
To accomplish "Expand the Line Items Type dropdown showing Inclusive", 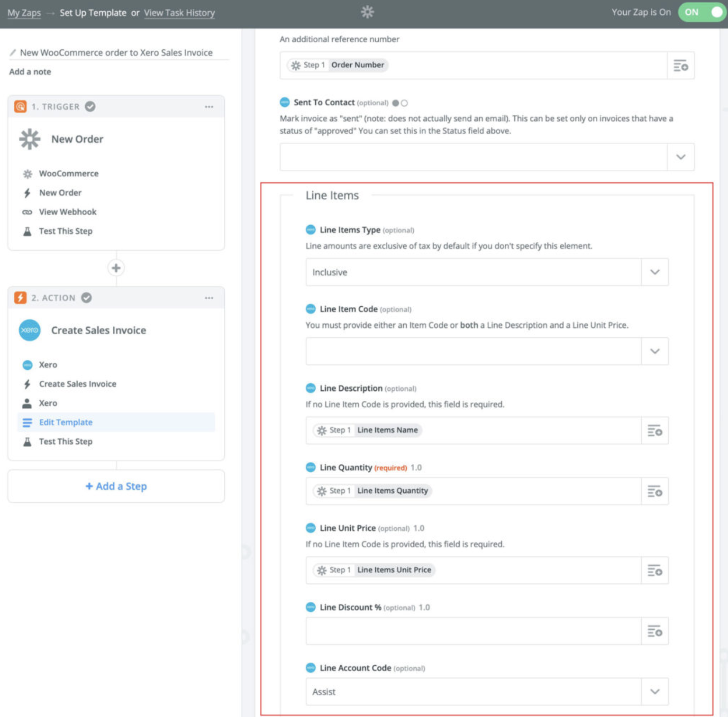I will pyautogui.click(x=655, y=272).
